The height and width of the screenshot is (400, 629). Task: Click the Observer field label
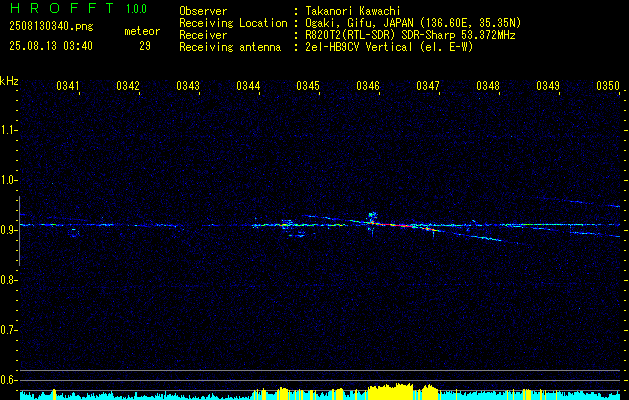[x=203, y=11]
